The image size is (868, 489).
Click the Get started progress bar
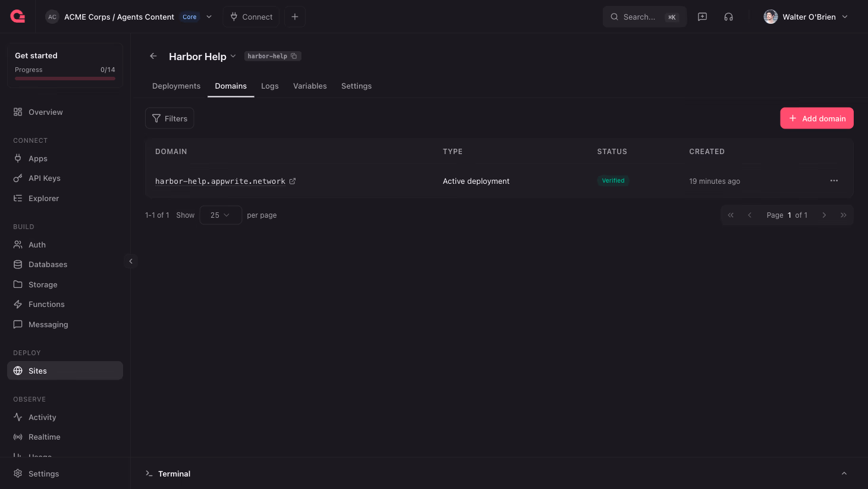coord(65,79)
